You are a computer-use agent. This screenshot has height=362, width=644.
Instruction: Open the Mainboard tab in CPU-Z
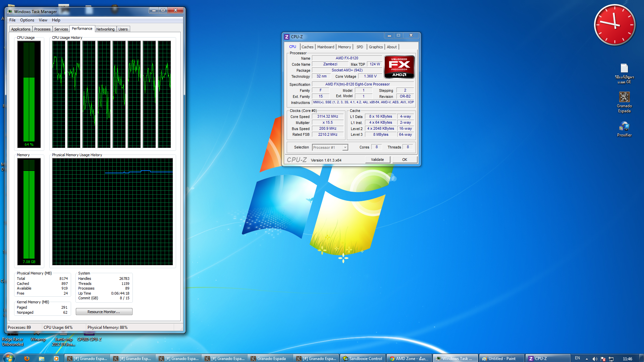(x=325, y=47)
